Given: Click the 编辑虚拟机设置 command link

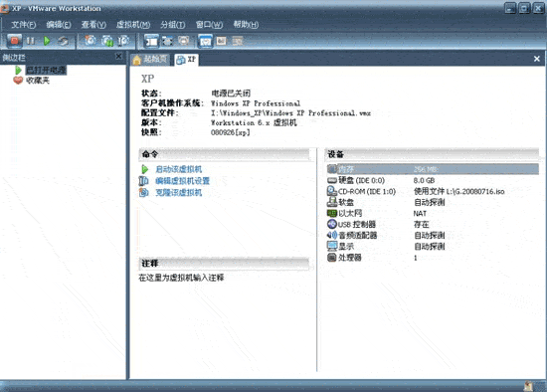Looking at the screenshot, I should 182,181.
